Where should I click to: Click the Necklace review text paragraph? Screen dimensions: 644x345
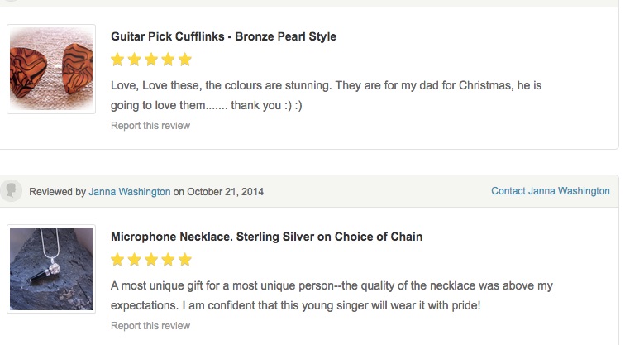point(332,295)
